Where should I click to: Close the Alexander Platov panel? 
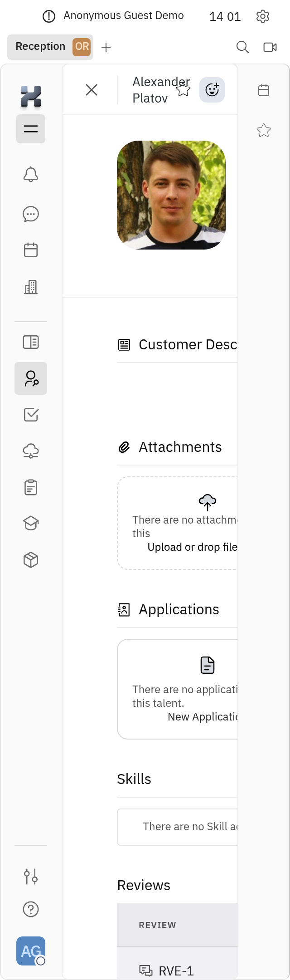pos(92,90)
